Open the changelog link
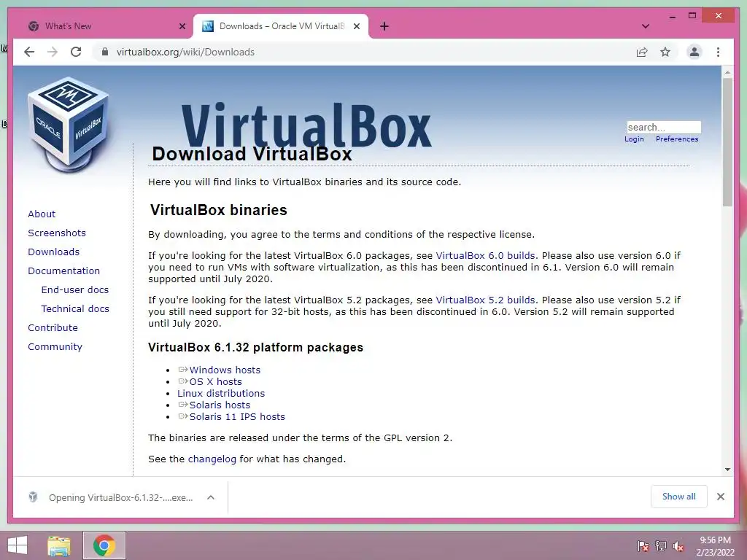 click(x=212, y=459)
